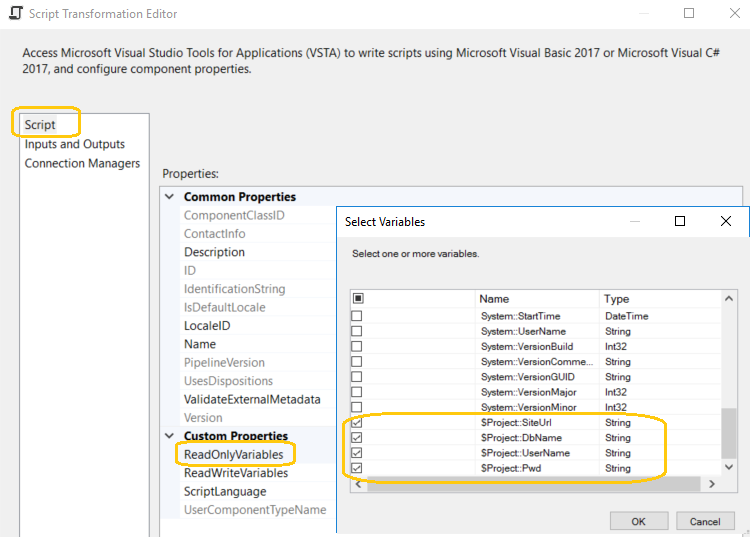
Task: Uncheck the $Project::Pwd variable checkbox
Action: (357, 468)
